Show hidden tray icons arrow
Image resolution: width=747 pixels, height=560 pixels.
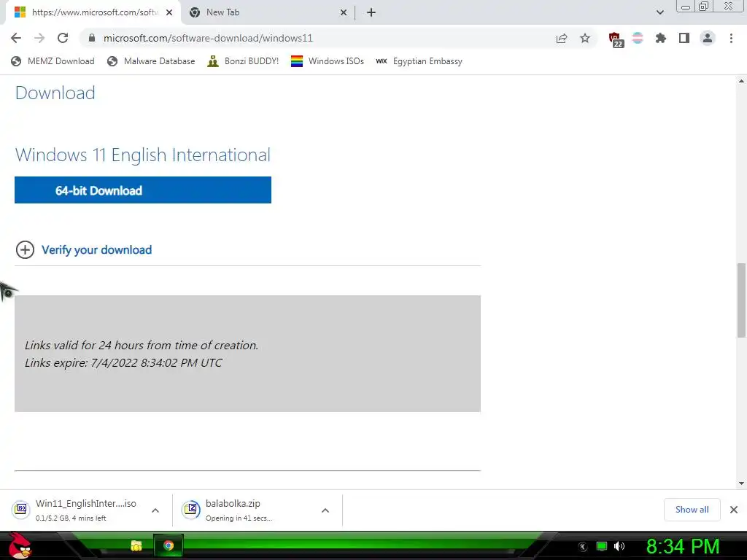pyautogui.click(x=583, y=547)
